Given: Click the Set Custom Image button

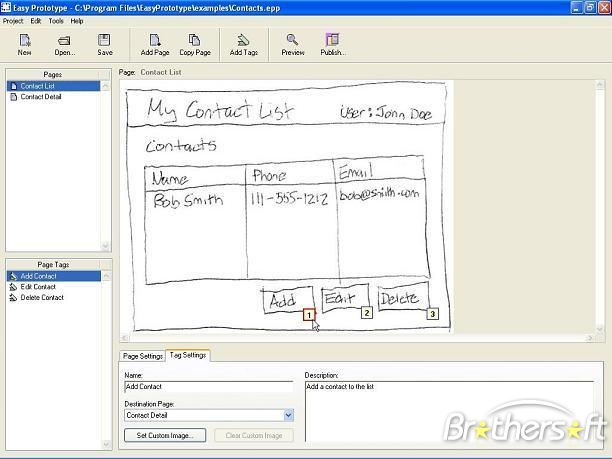Looking at the screenshot, I should pos(165,435).
